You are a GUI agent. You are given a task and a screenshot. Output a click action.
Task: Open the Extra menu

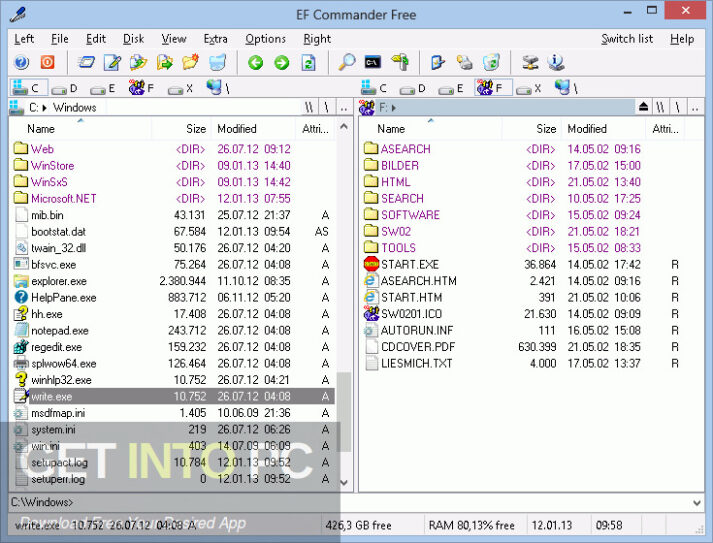(x=216, y=39)
